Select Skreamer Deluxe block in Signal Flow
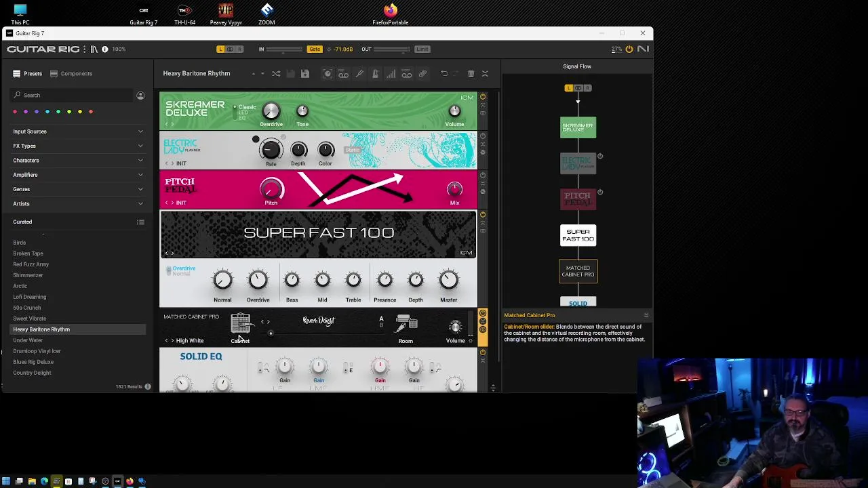Screen dimensions: 868x488 point(578,127)
